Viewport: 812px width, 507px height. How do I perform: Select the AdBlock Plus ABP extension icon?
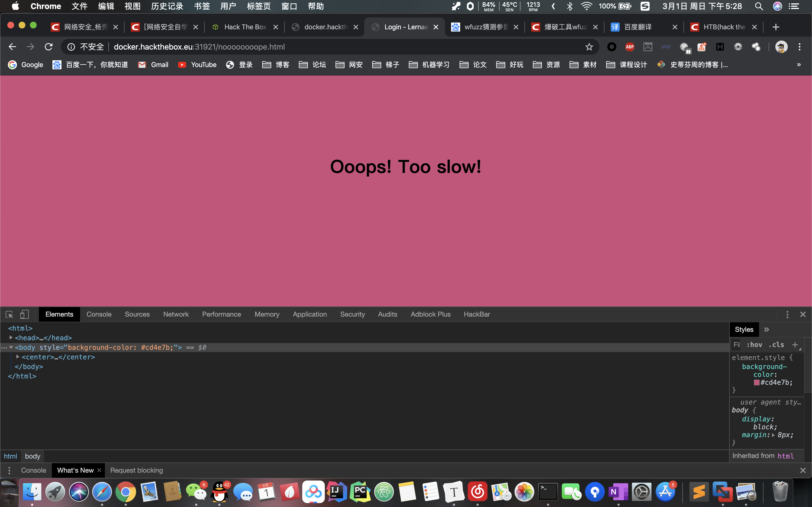[x=630, y=46]
